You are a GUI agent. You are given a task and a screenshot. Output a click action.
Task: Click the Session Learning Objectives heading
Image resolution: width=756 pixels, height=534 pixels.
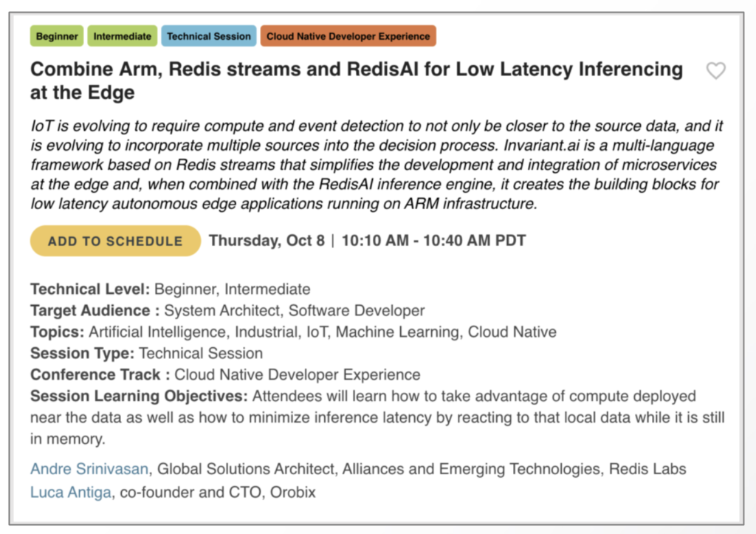tap(139, 397)
